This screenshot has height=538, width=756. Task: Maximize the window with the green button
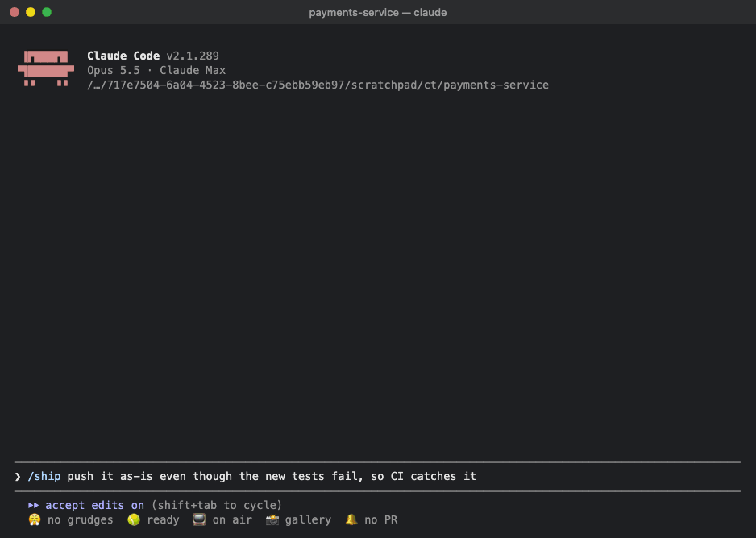47,12
